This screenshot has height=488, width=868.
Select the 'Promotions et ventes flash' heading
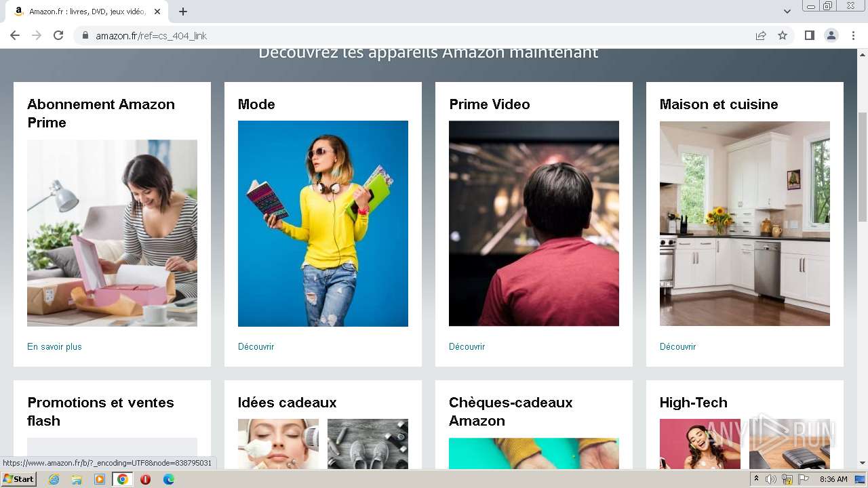point(100,411)
